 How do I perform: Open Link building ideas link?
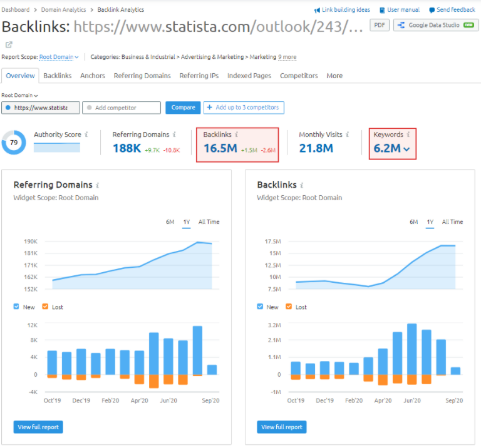click(x=346, y=10)
